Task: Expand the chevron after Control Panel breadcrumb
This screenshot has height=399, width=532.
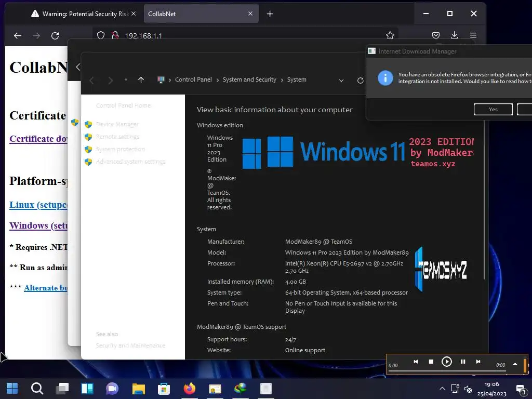Action: [x=218, y=80]
